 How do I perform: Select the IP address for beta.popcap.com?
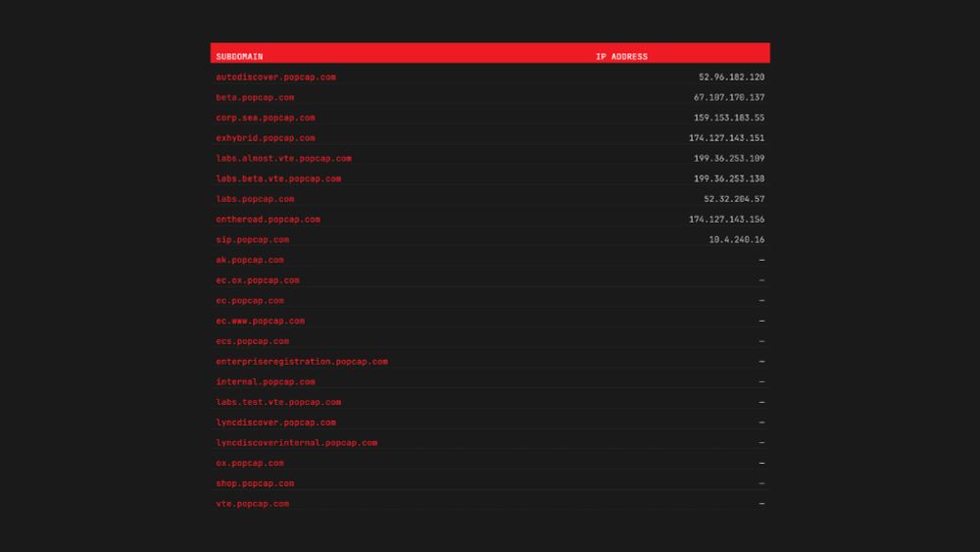(x=729, y=97)
